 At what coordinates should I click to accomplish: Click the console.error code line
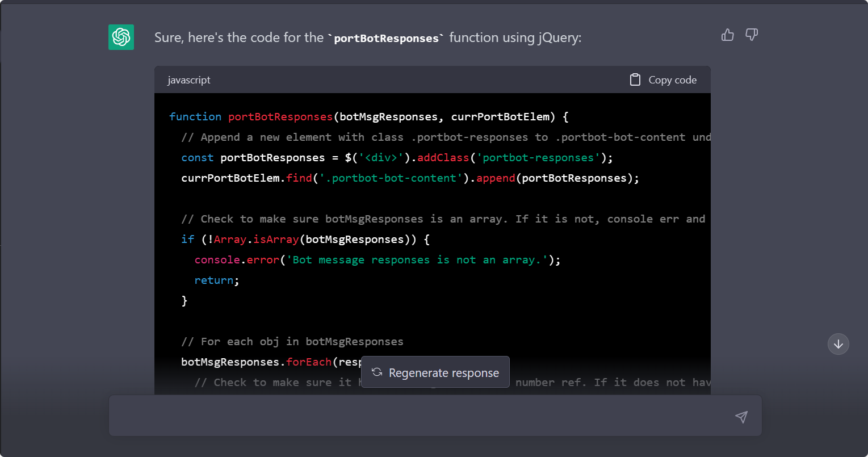[x=378, y=259]
